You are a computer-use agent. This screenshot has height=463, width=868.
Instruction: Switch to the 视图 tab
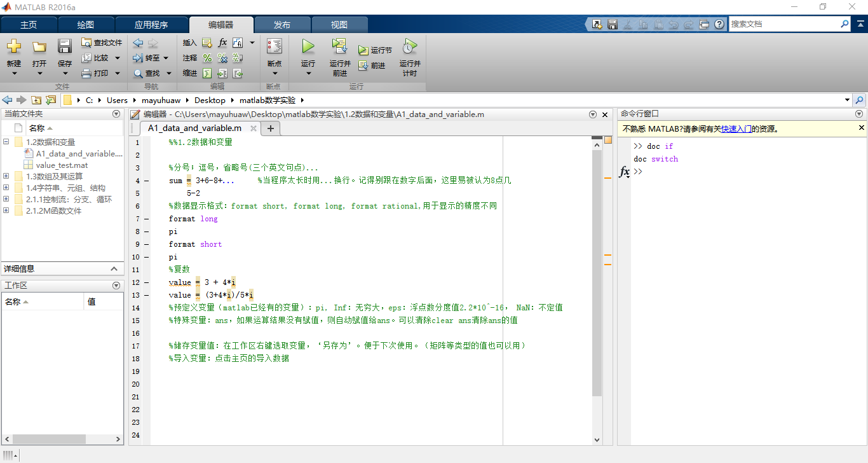tap(339, 25)
